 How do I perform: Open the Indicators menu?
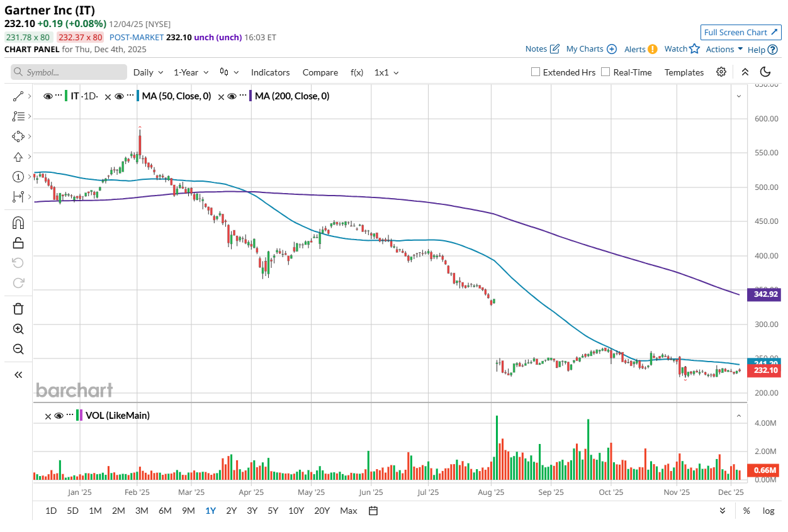(x=271, y=72)
